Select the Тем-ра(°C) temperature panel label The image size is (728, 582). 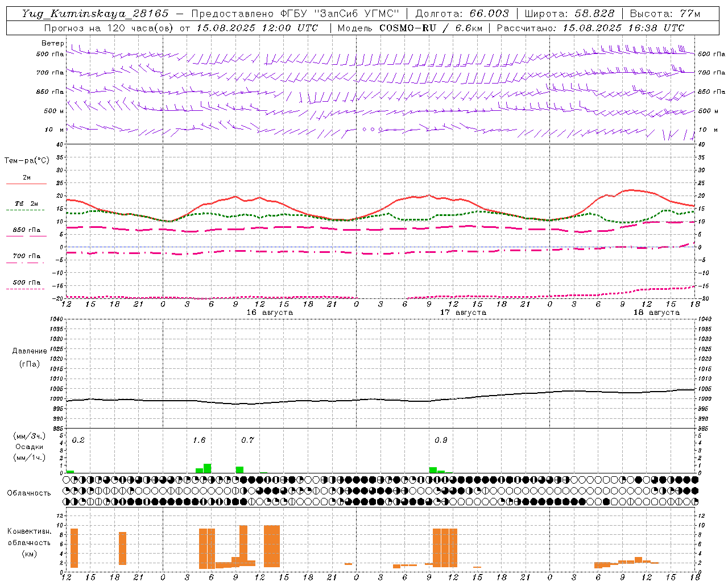27,160
